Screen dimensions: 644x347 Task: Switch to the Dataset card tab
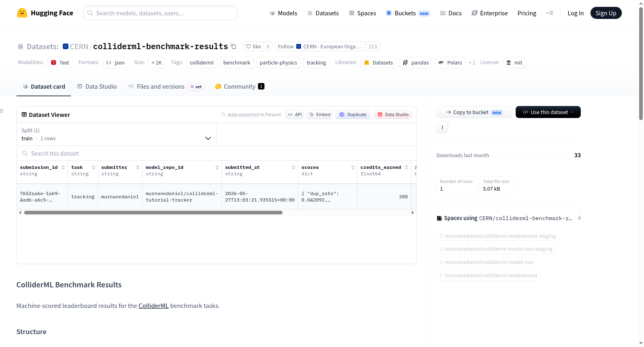click(x=43, y=86)
